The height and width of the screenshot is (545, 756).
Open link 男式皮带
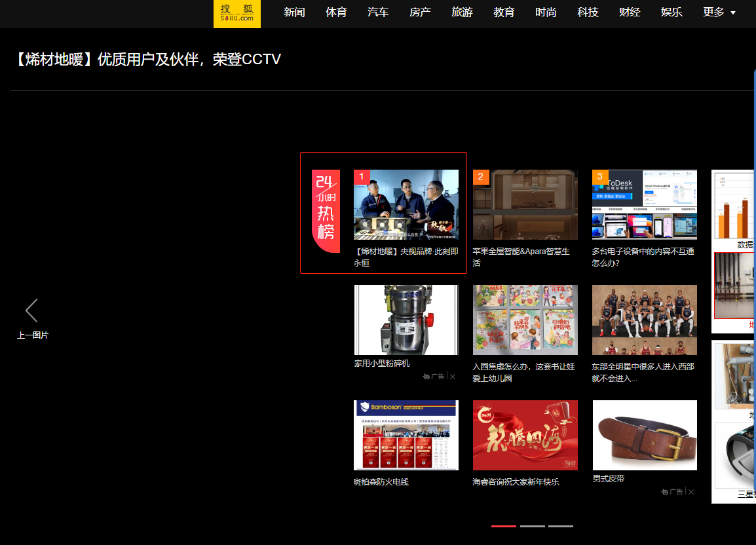click(609, 478)
